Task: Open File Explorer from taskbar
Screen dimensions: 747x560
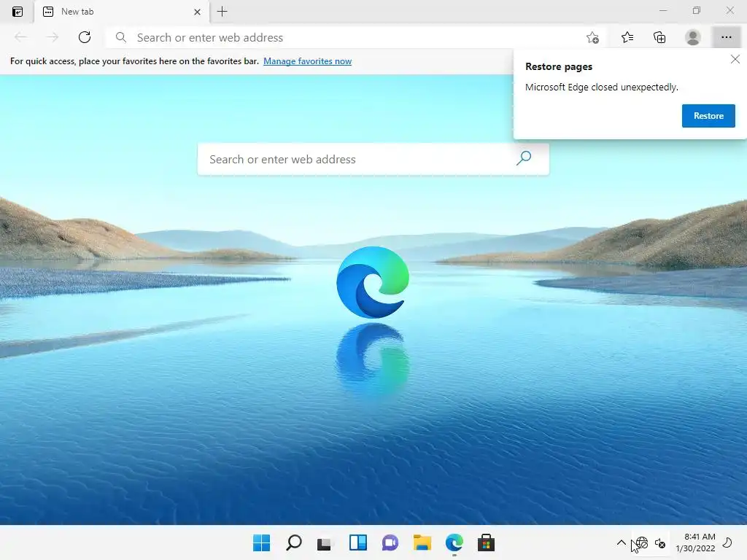Action: tap(422, 542)
